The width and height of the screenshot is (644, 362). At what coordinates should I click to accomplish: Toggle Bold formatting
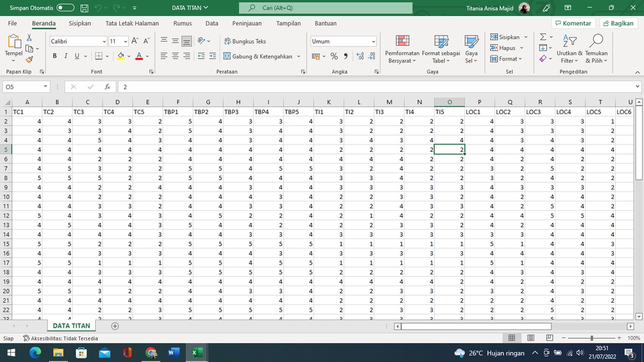(x=54, y=56)
